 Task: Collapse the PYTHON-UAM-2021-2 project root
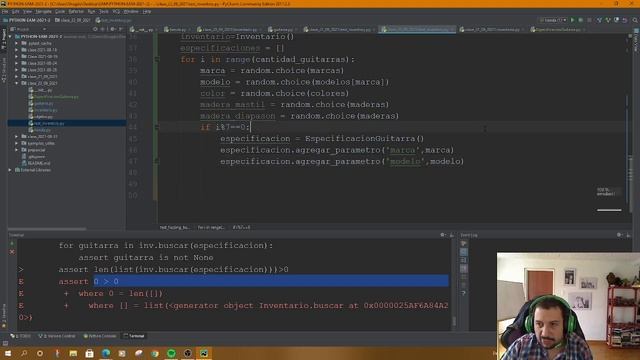[x=10, y=36]
